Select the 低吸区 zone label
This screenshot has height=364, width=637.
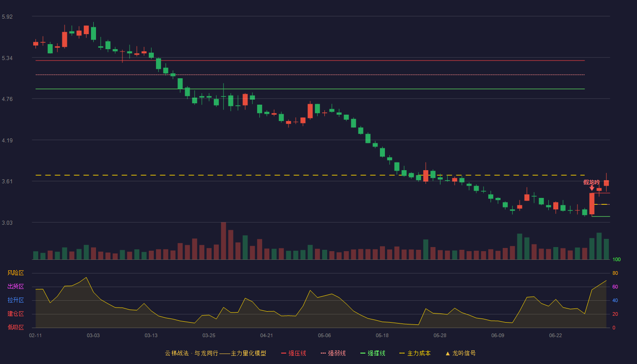pyautogui.click(x=15, y=327)
